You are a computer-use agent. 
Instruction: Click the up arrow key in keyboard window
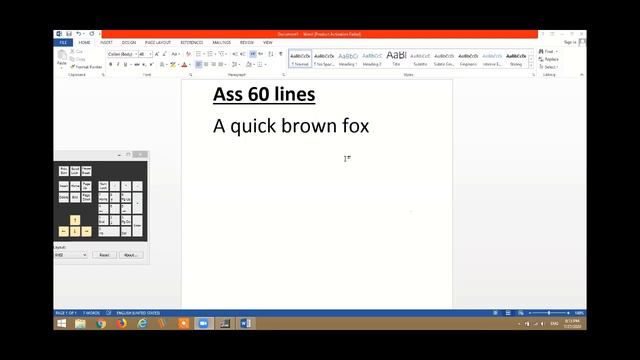point(75,220)
